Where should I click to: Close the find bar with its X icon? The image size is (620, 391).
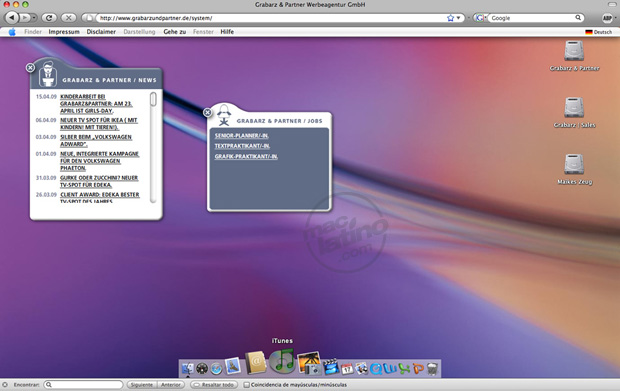pyautogui.click(x=5, y=384)
